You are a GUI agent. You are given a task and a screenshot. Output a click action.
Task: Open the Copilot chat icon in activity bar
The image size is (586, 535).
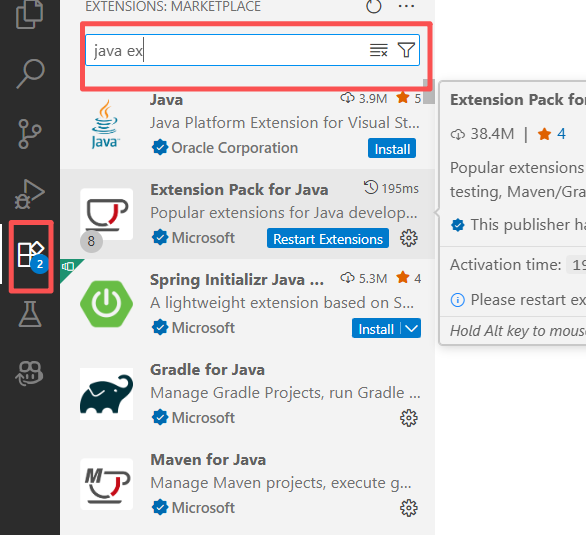(30, 373)
